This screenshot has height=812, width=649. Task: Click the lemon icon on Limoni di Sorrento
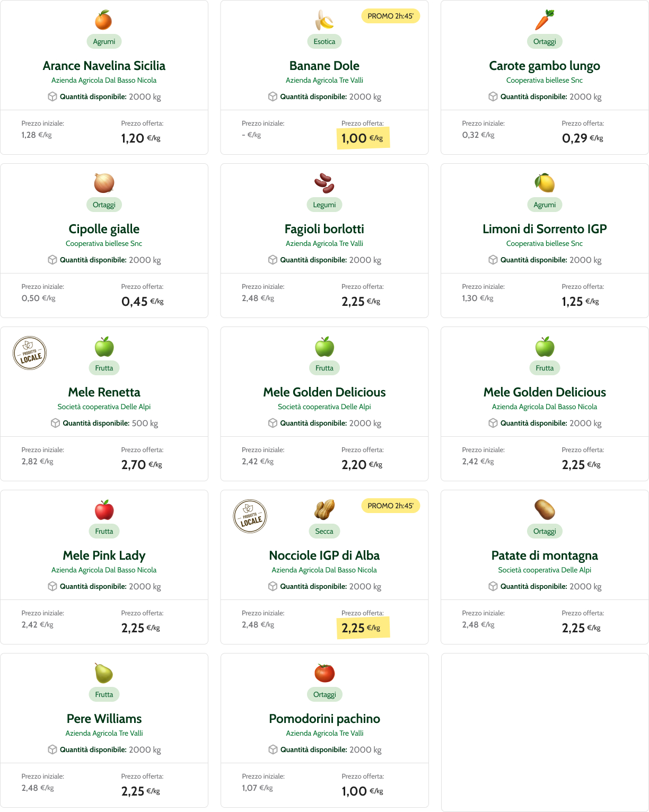coord(545,183)
